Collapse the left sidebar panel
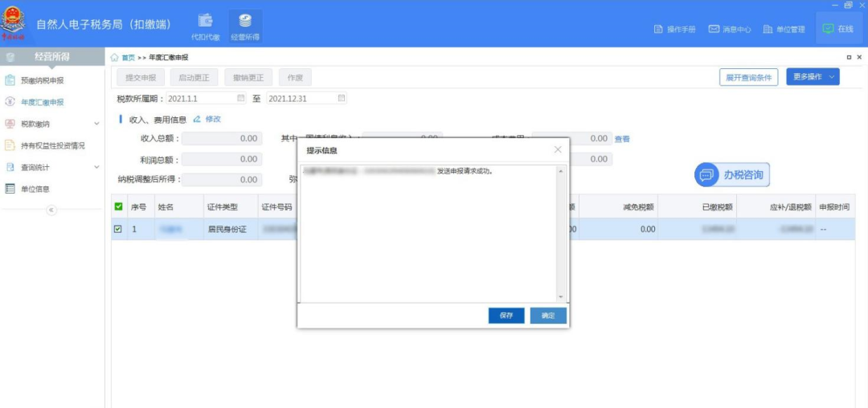 [x=51, y=210]
